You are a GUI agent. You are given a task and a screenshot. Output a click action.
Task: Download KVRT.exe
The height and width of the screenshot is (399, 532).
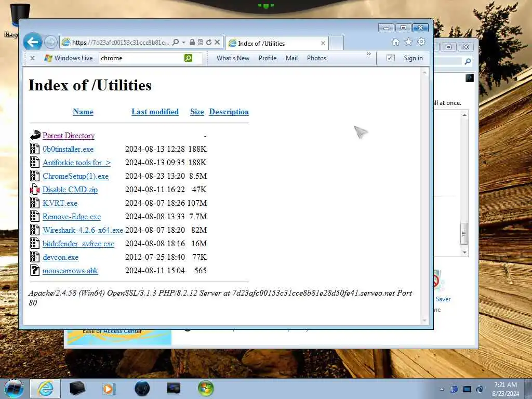pyautogui.click(x=60, y=203)
